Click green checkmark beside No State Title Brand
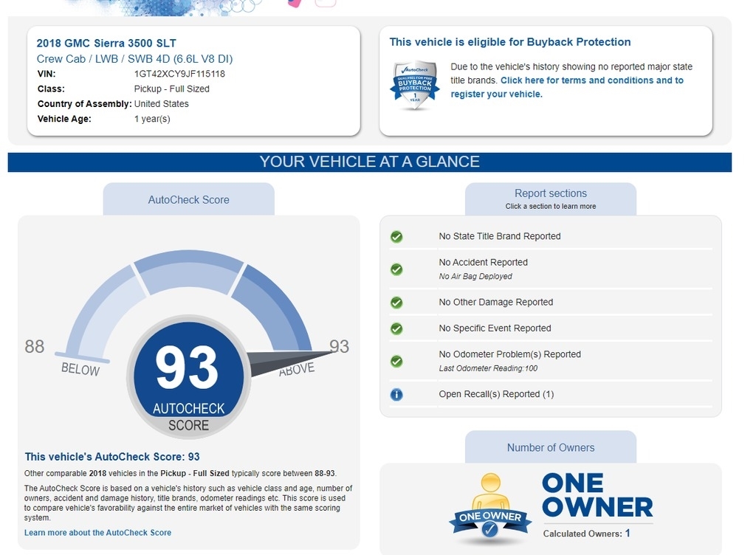 396,237
